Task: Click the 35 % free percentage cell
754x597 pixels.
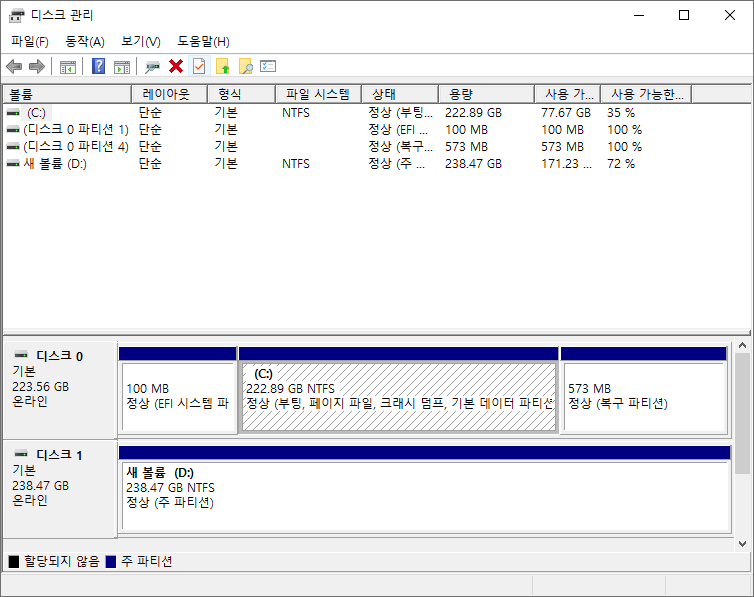Action: click(x=621, y=112)
